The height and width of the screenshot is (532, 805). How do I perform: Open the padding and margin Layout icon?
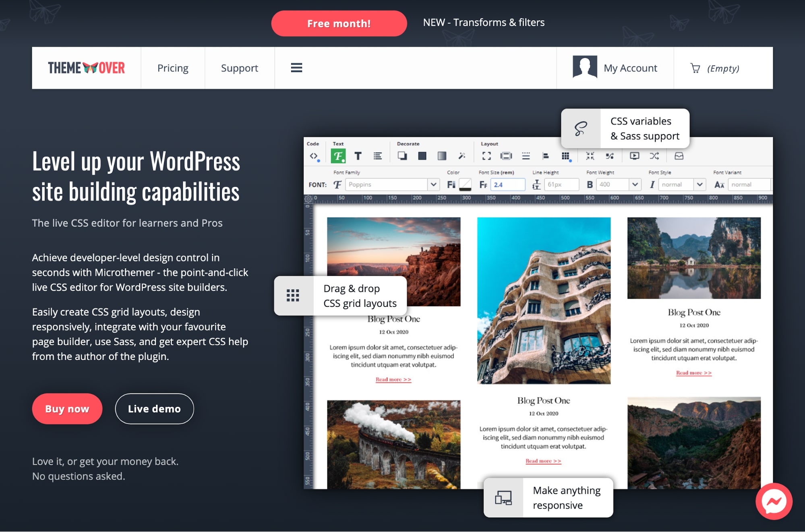coord(506,156)
